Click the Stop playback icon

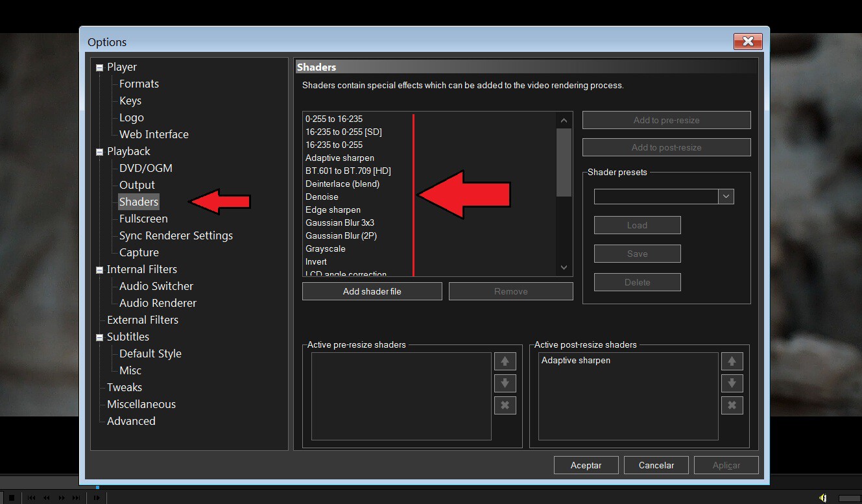click(x=11, y=497)
